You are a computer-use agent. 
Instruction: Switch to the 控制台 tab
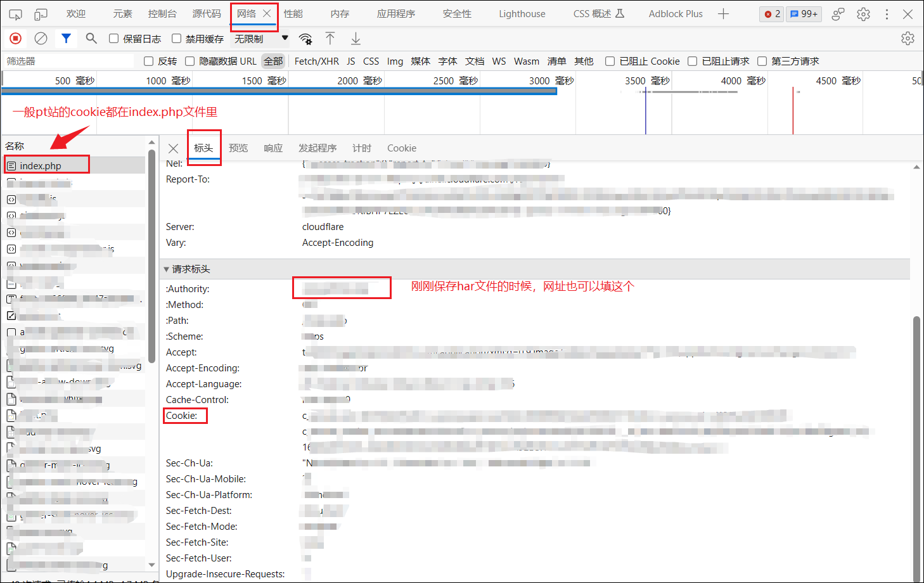click(x=162, y=14)
